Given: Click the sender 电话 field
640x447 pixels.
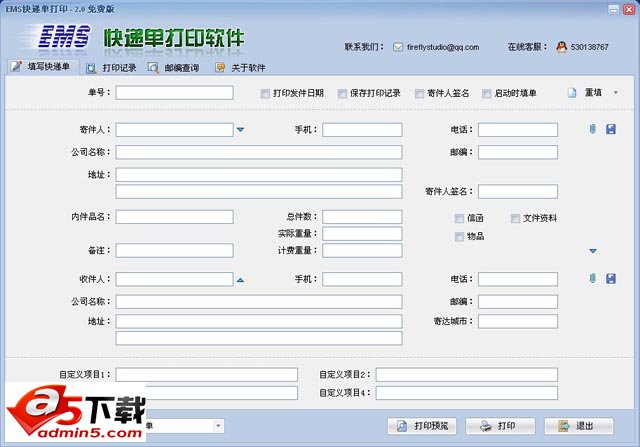Looking at the screenshot, I should coord(518,130).
